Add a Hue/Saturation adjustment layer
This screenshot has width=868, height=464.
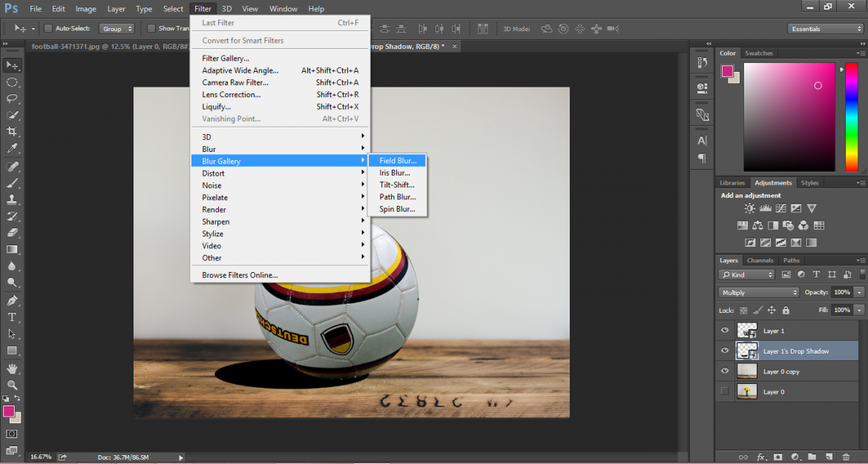pos(743,224)
